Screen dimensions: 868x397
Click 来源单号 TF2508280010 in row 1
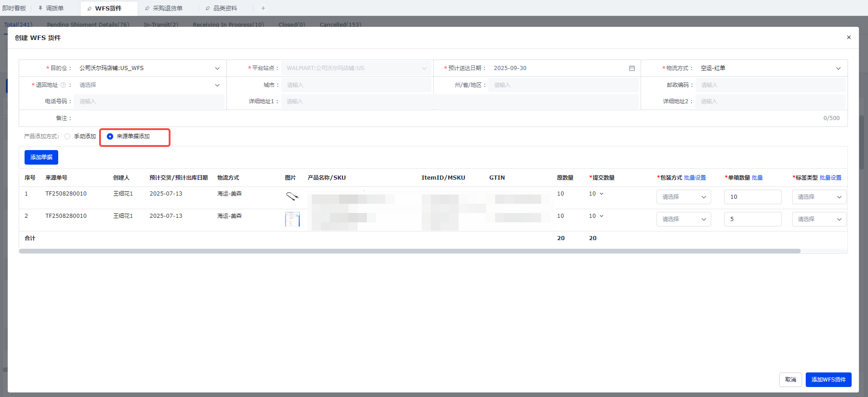[x=66, y=194]
